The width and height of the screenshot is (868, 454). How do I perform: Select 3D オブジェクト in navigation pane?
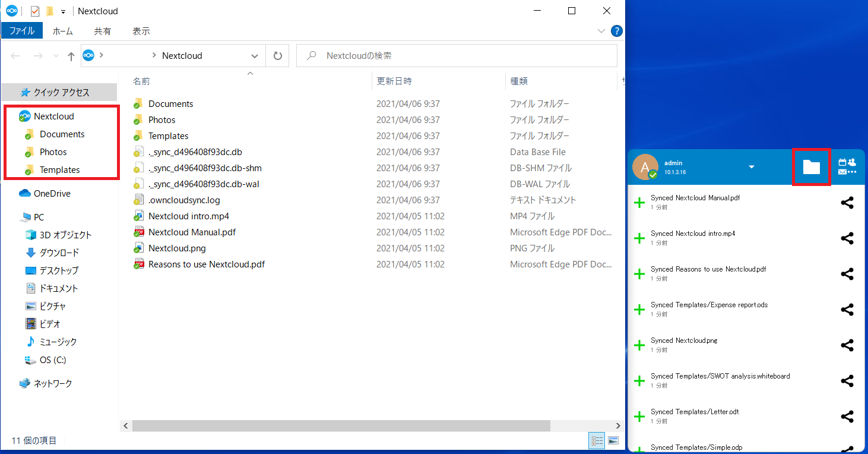coord(65,235)
